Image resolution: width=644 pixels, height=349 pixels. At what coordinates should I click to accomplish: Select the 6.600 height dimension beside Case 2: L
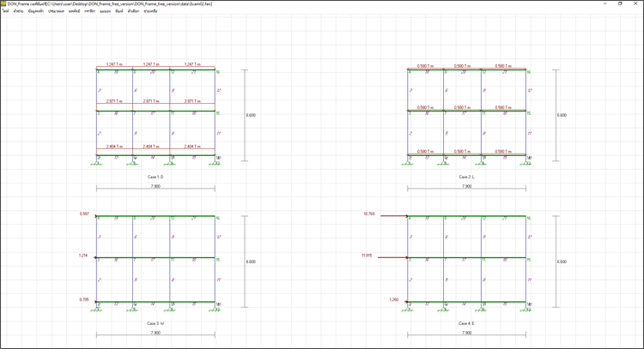562,115
